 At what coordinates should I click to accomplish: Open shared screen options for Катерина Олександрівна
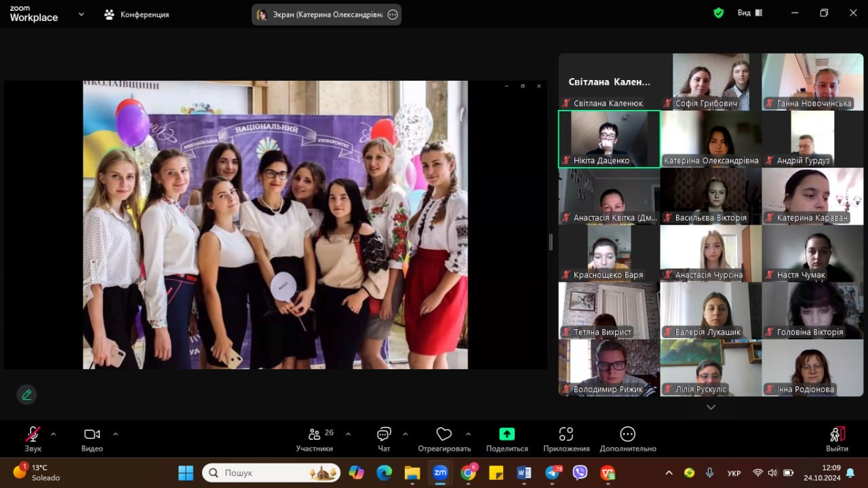[393, 15]
